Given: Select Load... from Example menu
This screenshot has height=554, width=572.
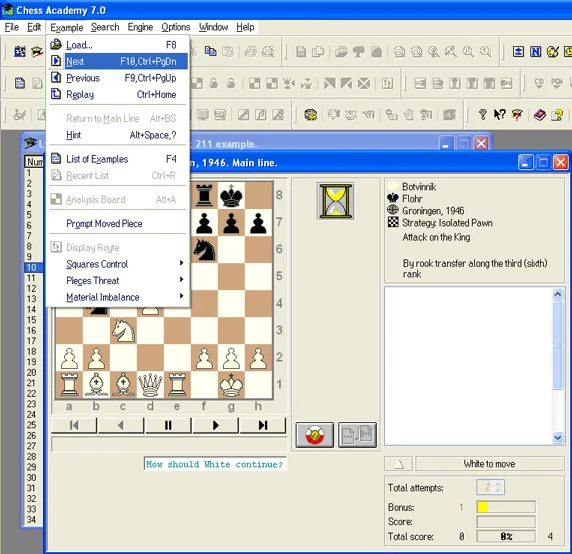Looking at the screenshot, I should [x=117, y=45].
